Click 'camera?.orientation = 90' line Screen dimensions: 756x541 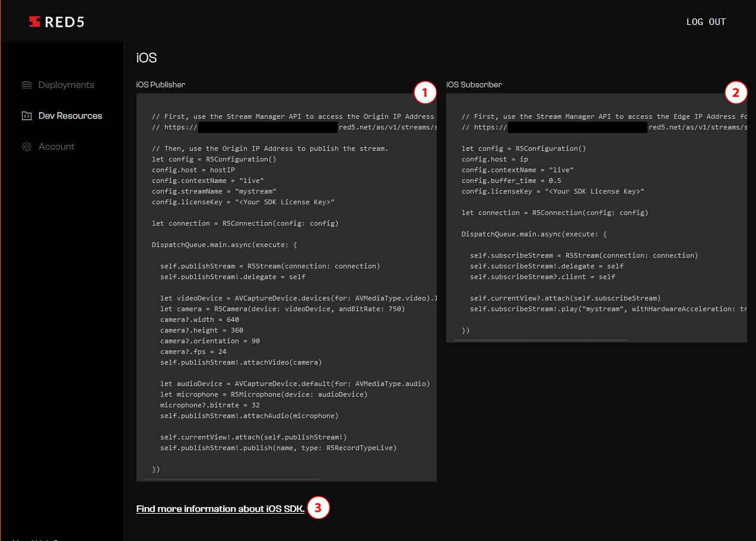210,341
